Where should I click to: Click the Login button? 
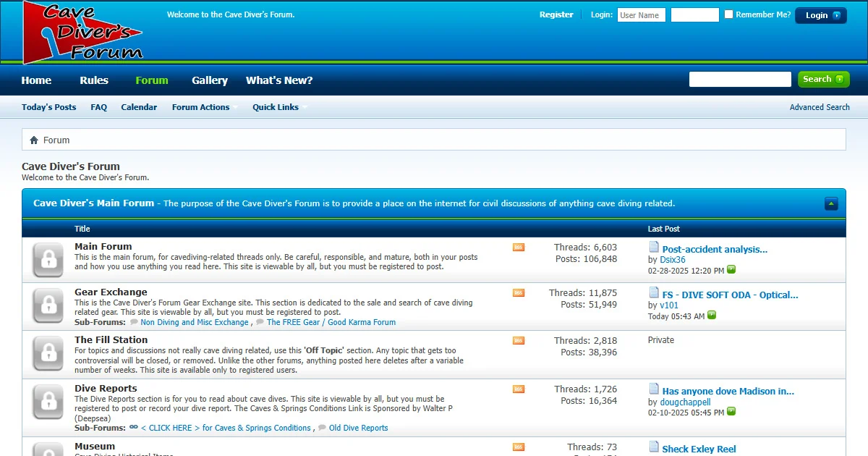point(821,15)
